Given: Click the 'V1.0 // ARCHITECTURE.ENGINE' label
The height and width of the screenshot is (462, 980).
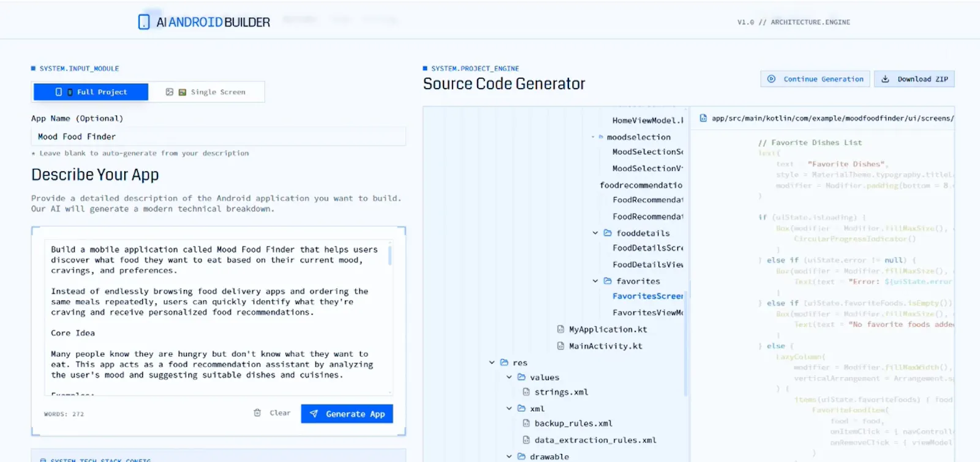Looking at the screenshot, I should 793,22.
